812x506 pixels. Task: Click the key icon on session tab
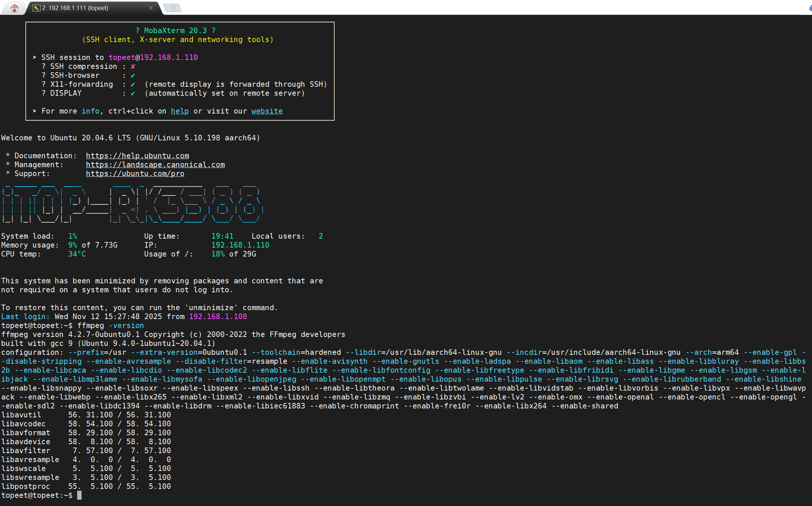point(36,8)
